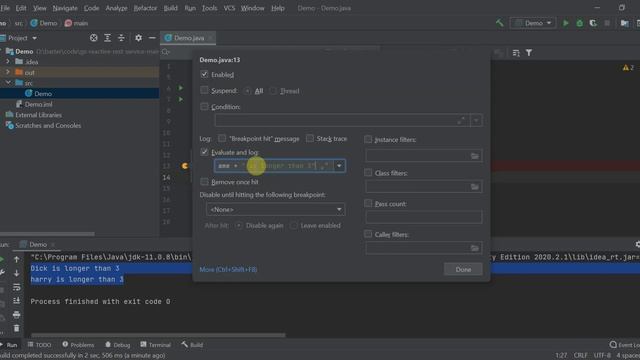
Task: Browse Caller filters folder icon
Action: tap(474, 248)
